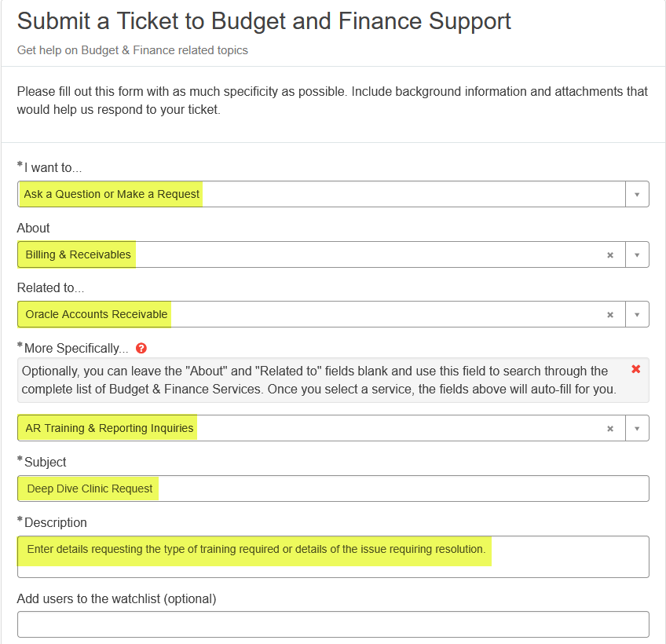Expand the 'Related to...' dropdown arrow
The image size is (666, 644).
point(637,314)
